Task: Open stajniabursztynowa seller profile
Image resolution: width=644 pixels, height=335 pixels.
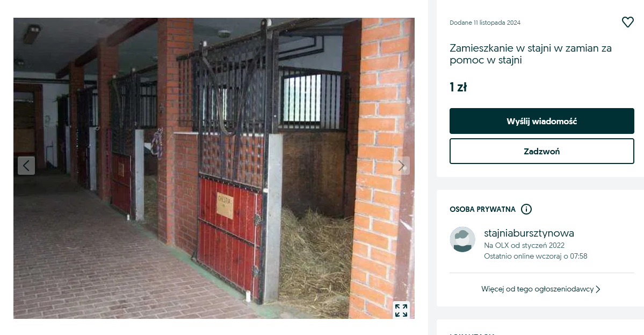Action: click(529, 233)
